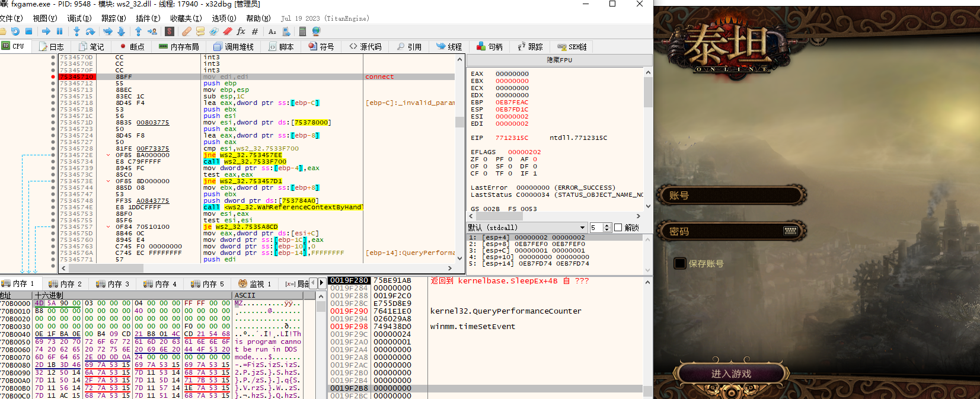Image resolution: width=980 pixels, height=399 pixels.
Task: Click the 密码 input field
Action: pos(732,231)
